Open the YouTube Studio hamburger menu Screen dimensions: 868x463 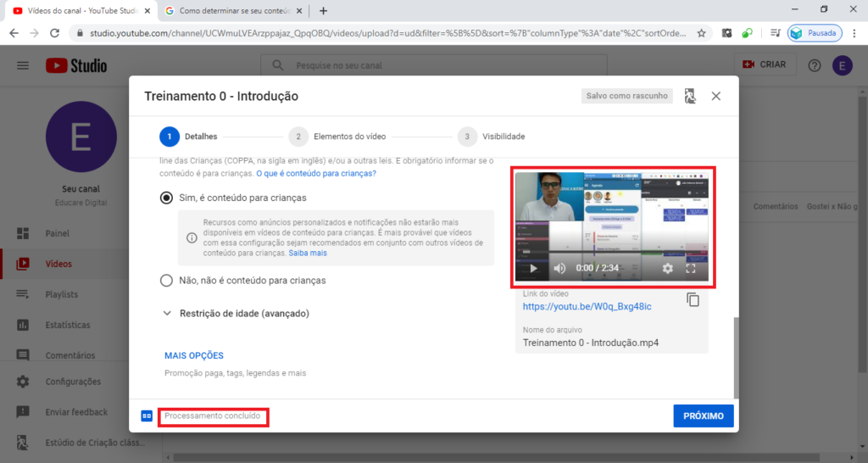pyautogui.click(x=23, y=65)
